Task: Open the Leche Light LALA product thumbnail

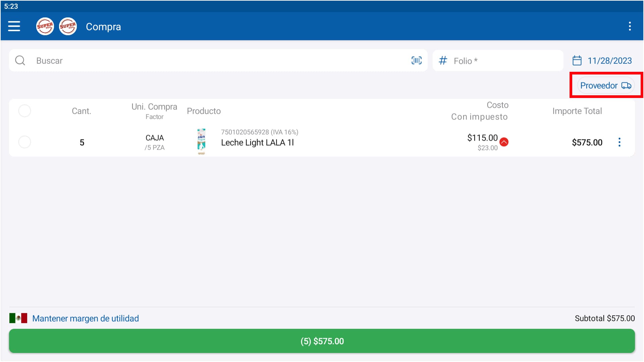Action: [x=201, y=142]
